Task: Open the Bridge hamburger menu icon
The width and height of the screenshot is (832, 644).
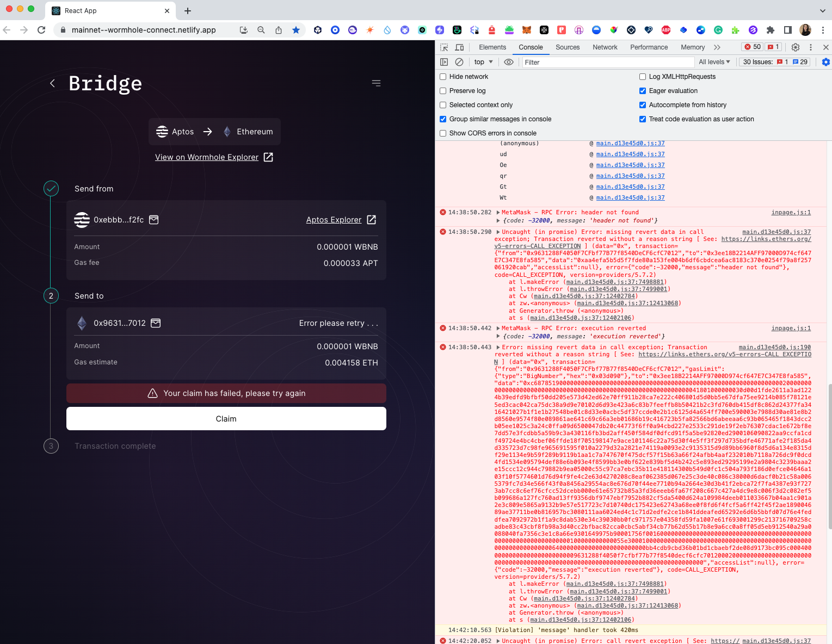Action: [x=376, y=83]
